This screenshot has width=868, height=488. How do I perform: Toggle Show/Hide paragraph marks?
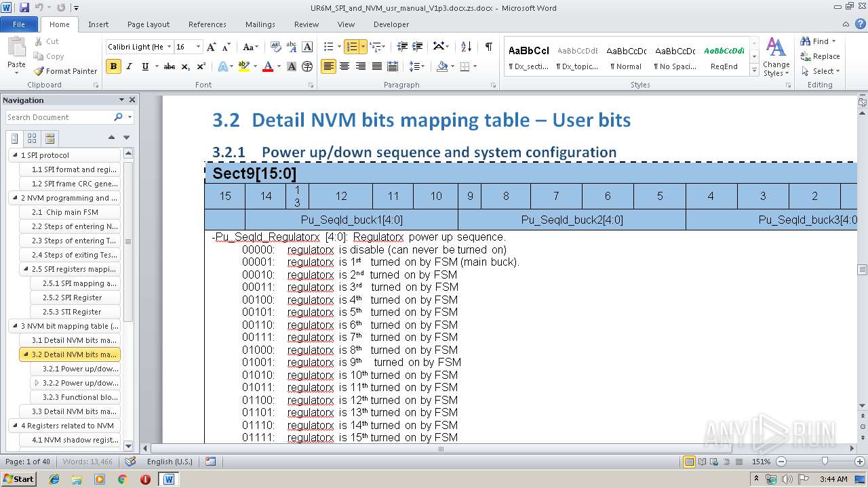[489, 47]
